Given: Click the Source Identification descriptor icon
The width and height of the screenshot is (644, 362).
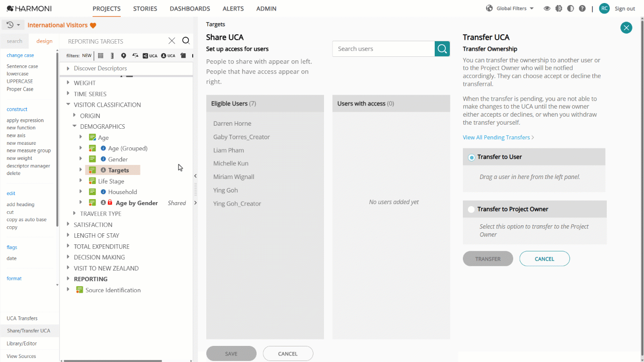Looking at the screenshot, I should tap(79, 290).
